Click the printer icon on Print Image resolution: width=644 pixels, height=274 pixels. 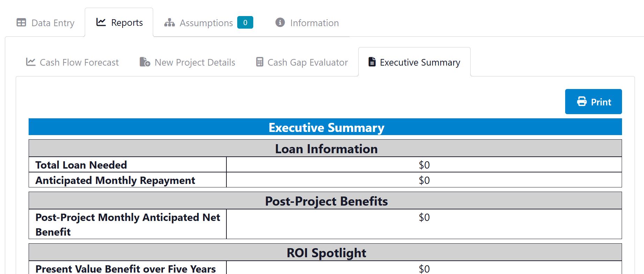tap(582, 102)
